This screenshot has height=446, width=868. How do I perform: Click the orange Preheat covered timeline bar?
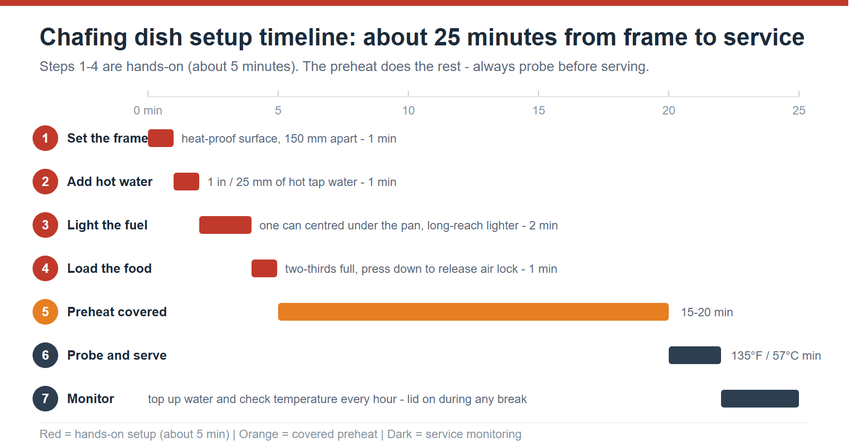point(473,312)
